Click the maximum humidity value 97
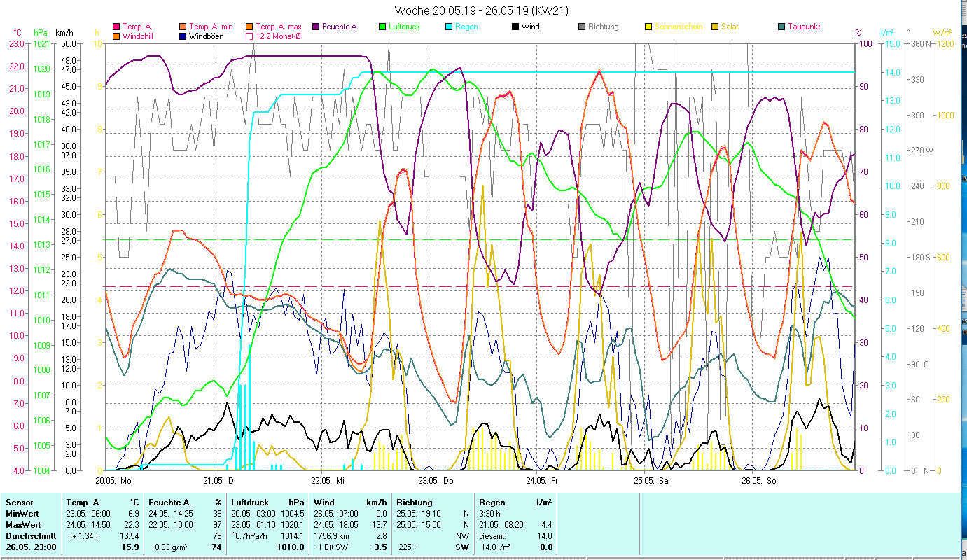 (217, 525)
